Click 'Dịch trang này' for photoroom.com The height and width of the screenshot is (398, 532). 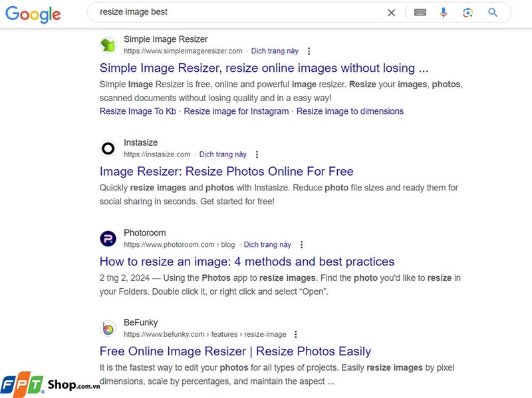pos(267,244)
